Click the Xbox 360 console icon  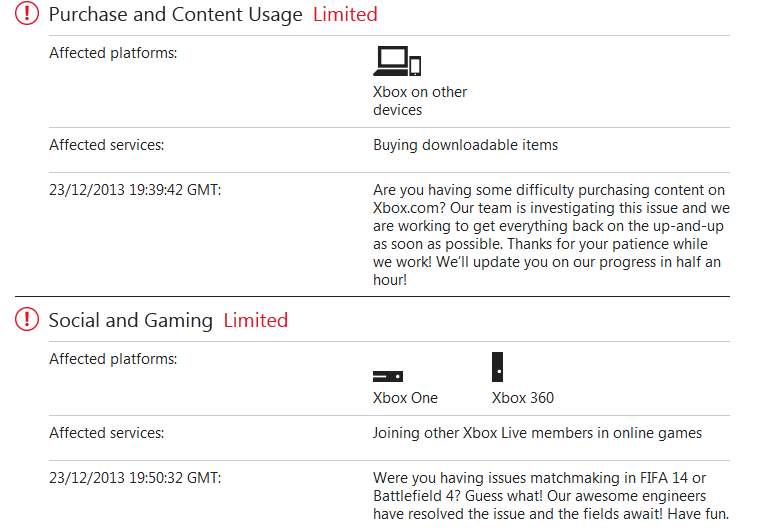pyautogui.click(x=497, y=367)
